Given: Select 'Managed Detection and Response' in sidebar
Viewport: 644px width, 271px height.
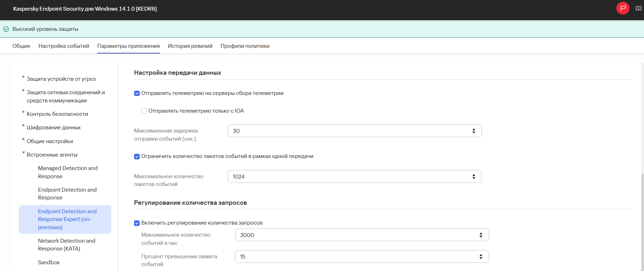Looking at the screenshot, I should (68, 172).
